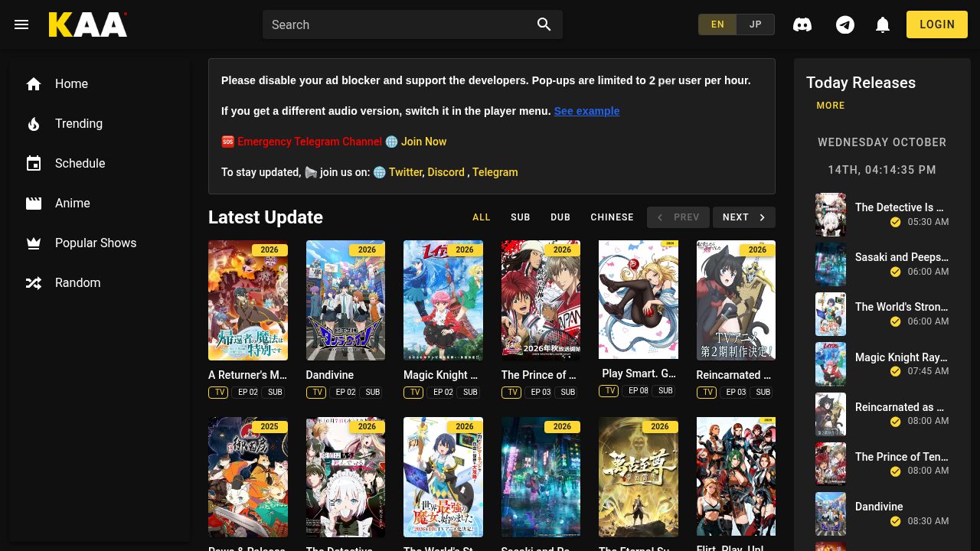Click the Popular Shows crown icon
The height and width of the screenshot is (551, 980).
pos(34,243)
